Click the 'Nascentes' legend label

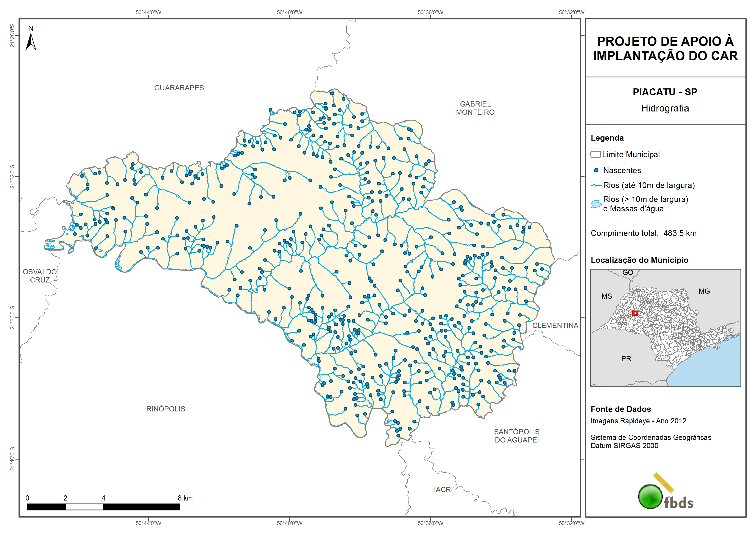[x=622, y=170]
